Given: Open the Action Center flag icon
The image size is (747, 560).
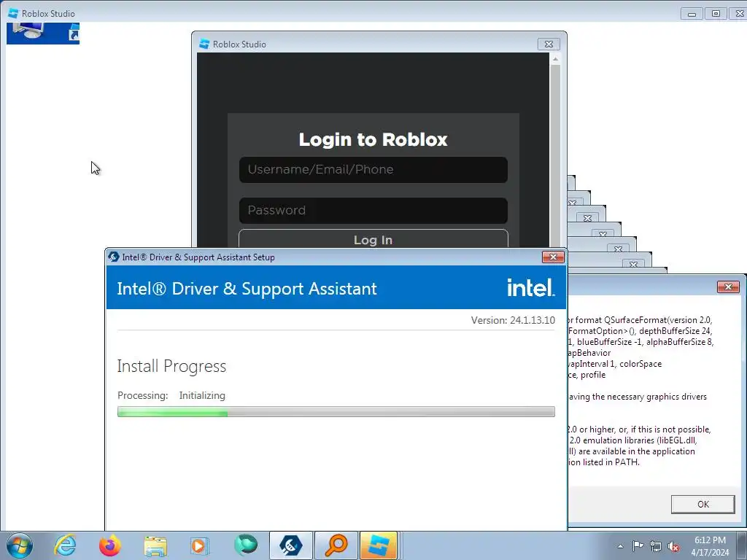Looking at the screenshot, I should click(637, 546).
